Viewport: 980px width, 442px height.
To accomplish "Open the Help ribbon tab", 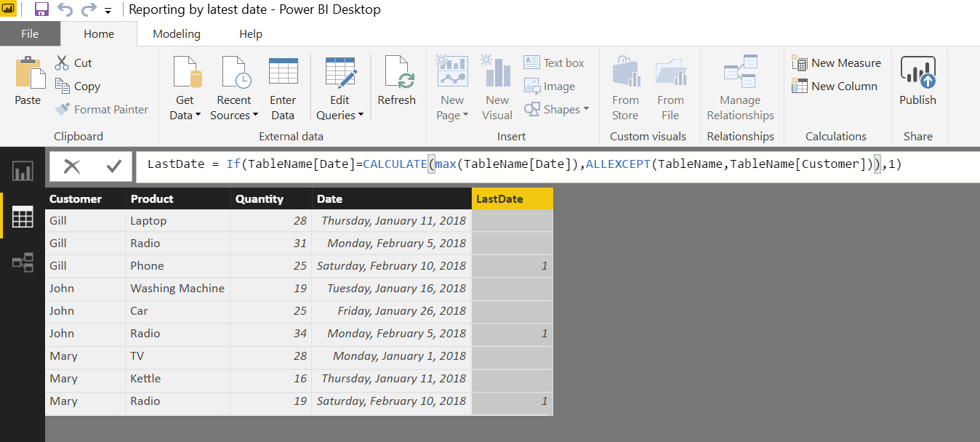I will pos(251,33).
